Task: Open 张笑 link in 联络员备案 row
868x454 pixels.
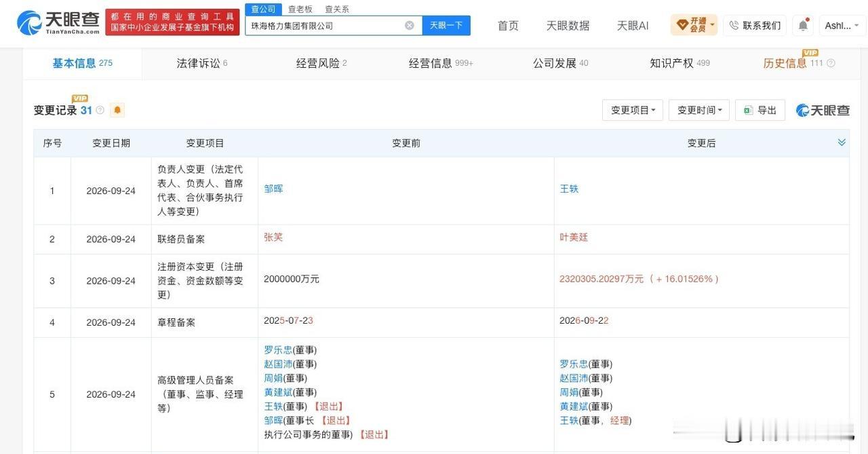Action: pyautogui.click(x=273, y=237)
